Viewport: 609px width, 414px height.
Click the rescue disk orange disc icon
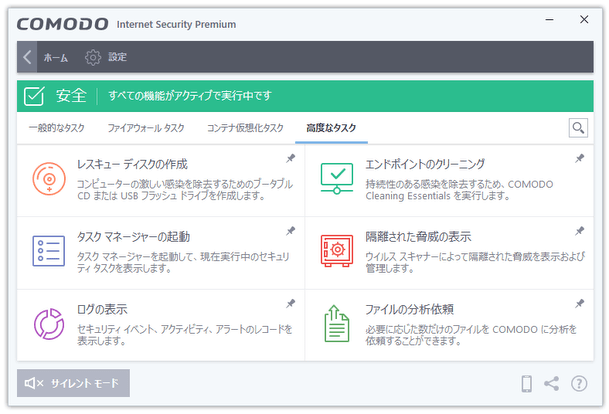coord(49,179)
